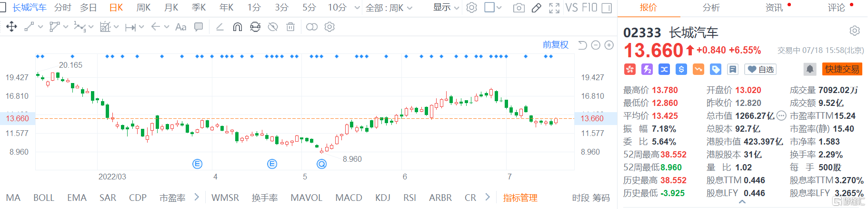Select the range interval measuring tool
This screenshot has width=868, height=209.
point(130,27)
